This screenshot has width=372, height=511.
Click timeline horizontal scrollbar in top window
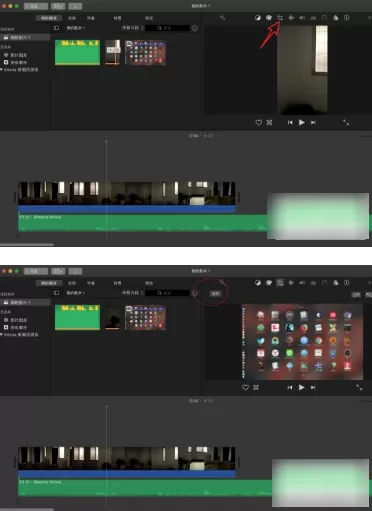(27, 245)
